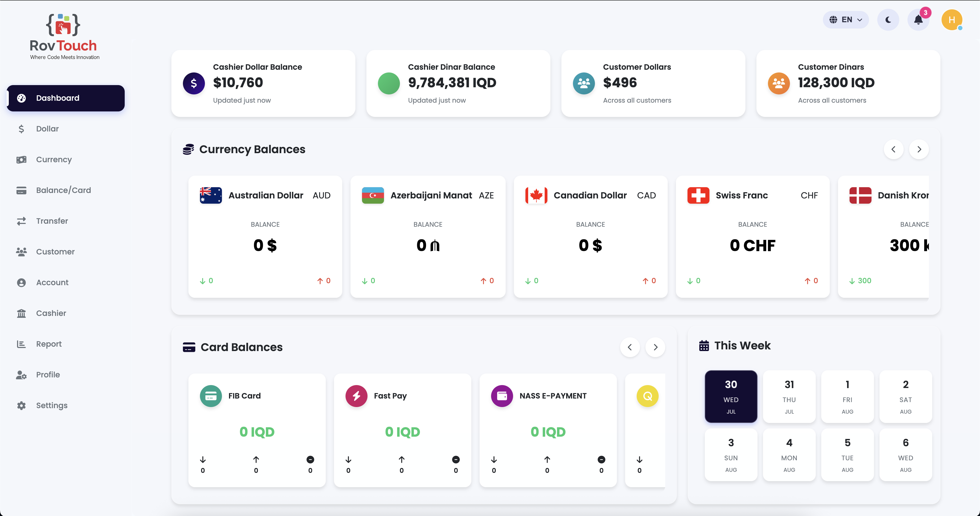The image size is (980, 516).
Task: Open the Dashboard menu item
Action: [x=66, y=98]
